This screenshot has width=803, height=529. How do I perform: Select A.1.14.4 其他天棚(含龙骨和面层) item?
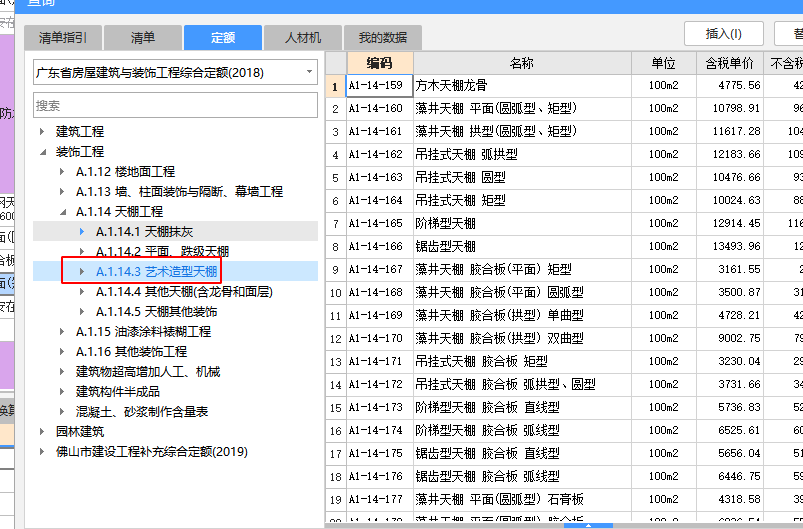[184, 291]
